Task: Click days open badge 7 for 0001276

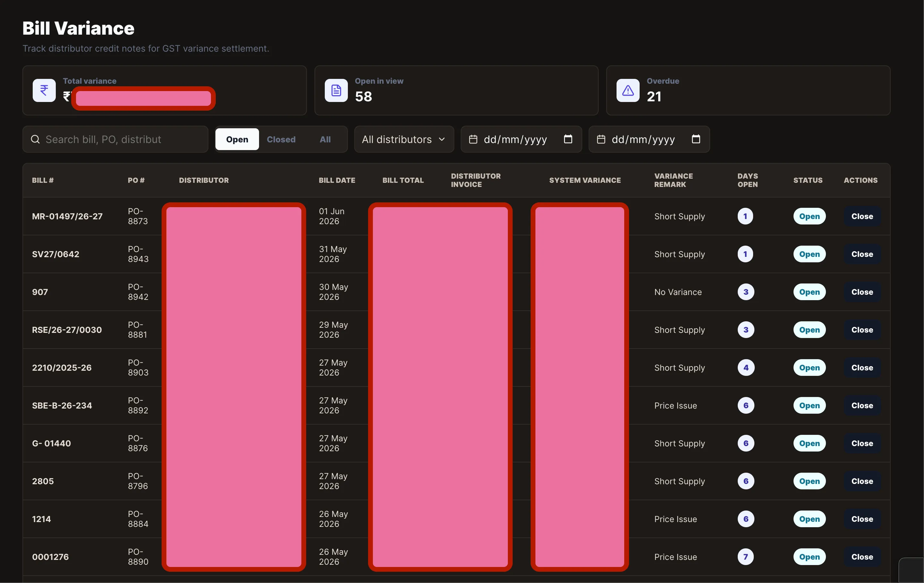Action: click(x=745, y=557)
